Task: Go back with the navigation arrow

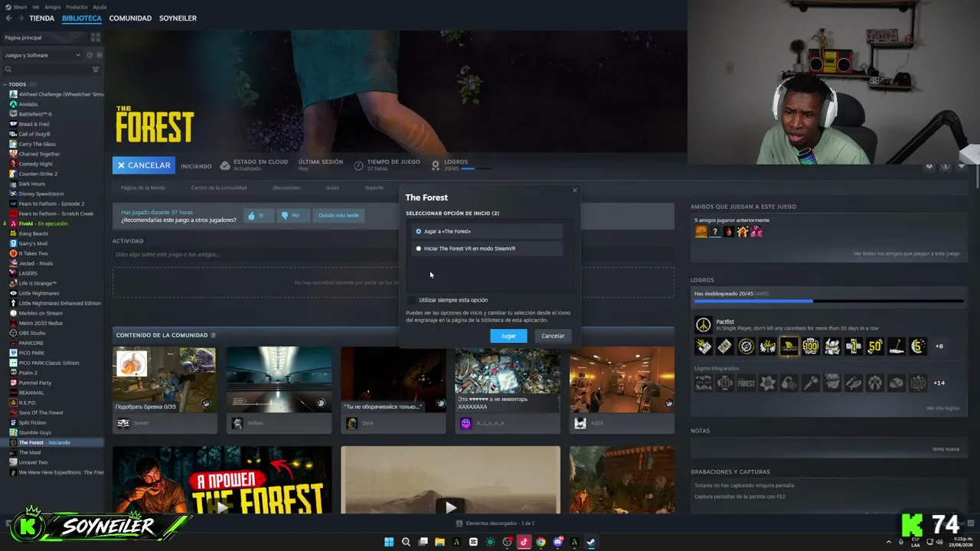Action: click(8, 18)
